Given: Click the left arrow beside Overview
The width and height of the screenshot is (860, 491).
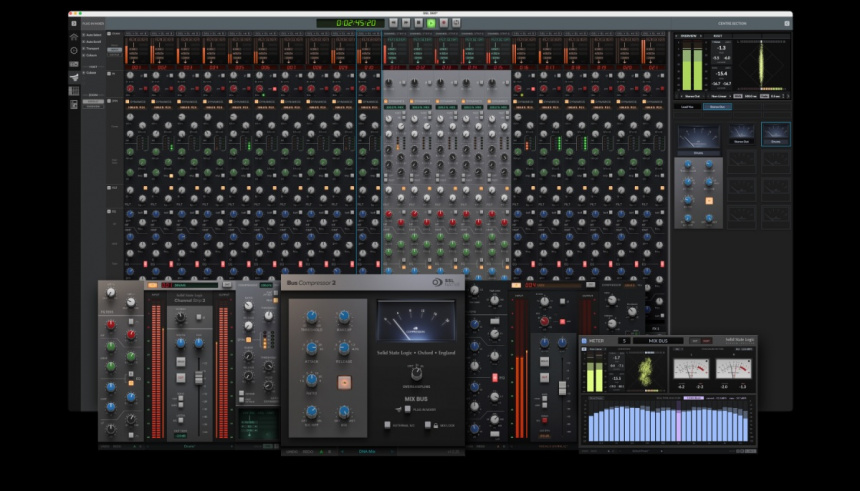Looking at the screenshot, I should click(676, 36).
